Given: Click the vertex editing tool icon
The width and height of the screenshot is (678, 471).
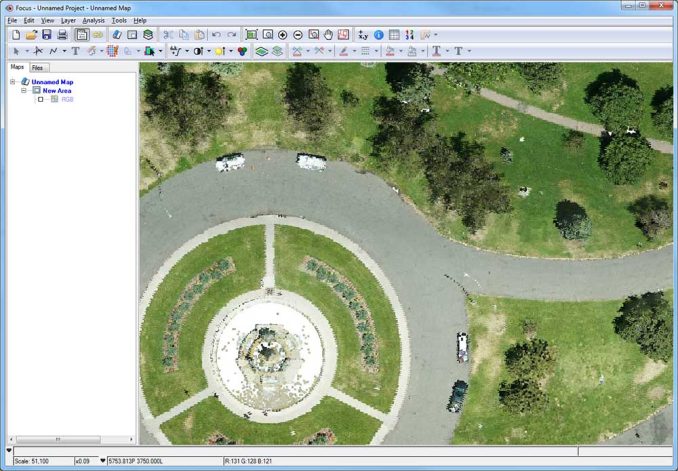Looking at the screenshot, I should pos(38,51).
